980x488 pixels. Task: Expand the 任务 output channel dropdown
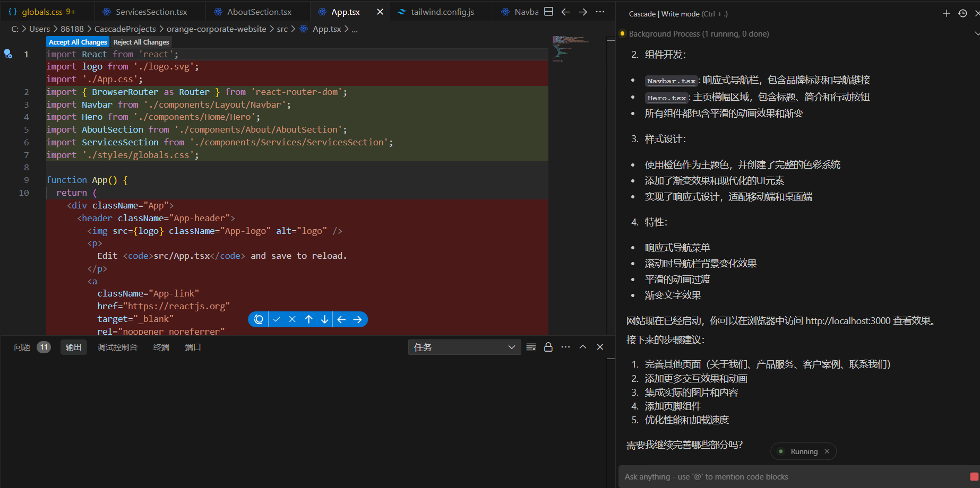[465, 347]
